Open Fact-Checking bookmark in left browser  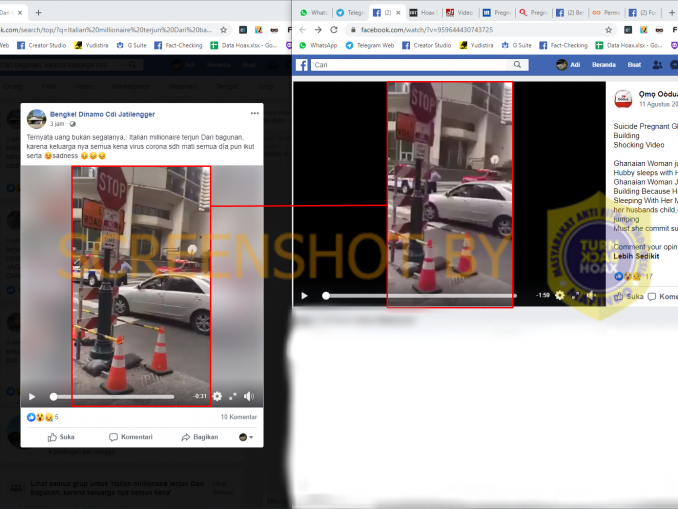point(179,45)
